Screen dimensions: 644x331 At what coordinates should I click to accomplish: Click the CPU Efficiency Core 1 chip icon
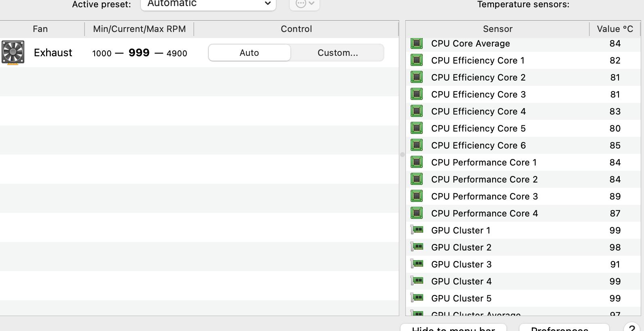pyautogui.click(x=417, y=60)
